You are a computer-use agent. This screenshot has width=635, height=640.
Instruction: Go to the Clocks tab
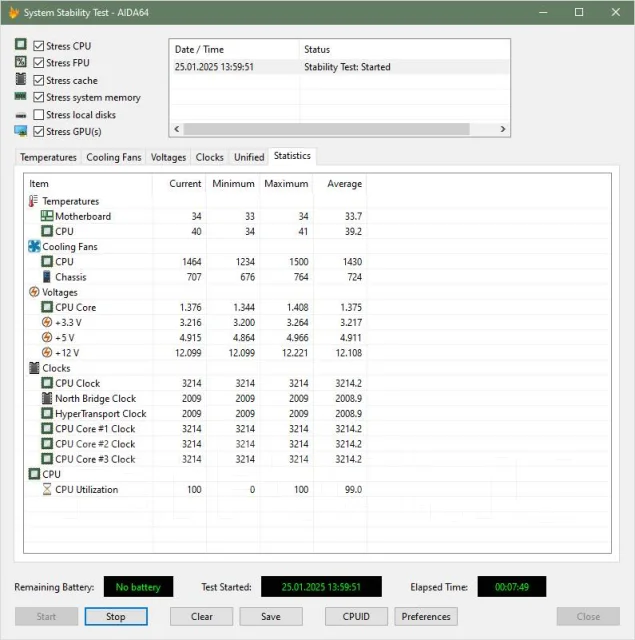pos(209,157)
